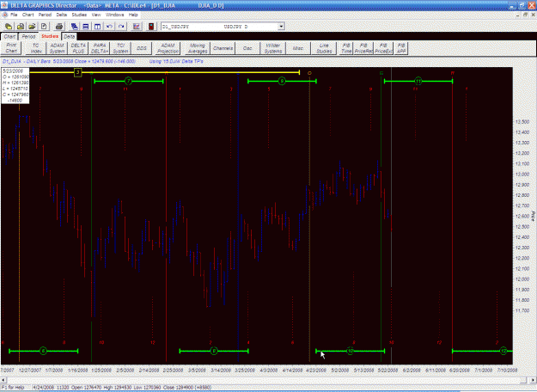Click the chart settings toolbar icon
The width and height of the screenshot is (537, 392).
(137, 27)
